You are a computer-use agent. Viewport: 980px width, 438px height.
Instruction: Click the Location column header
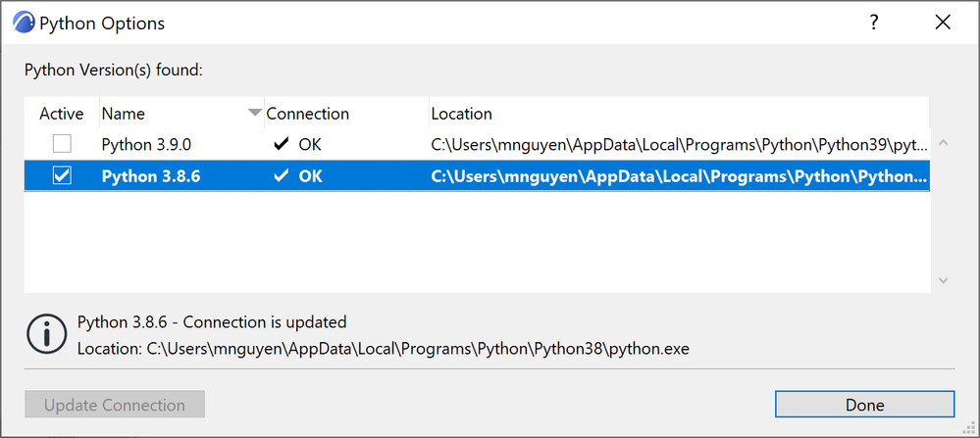[461, 114]
